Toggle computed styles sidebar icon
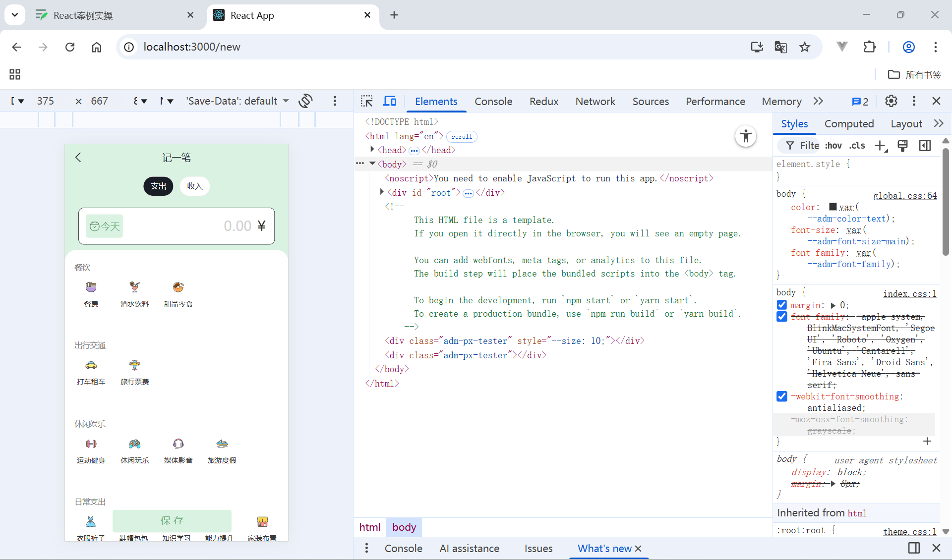The image size is (952, 560). pyautogui.click(x=925, y=146)
